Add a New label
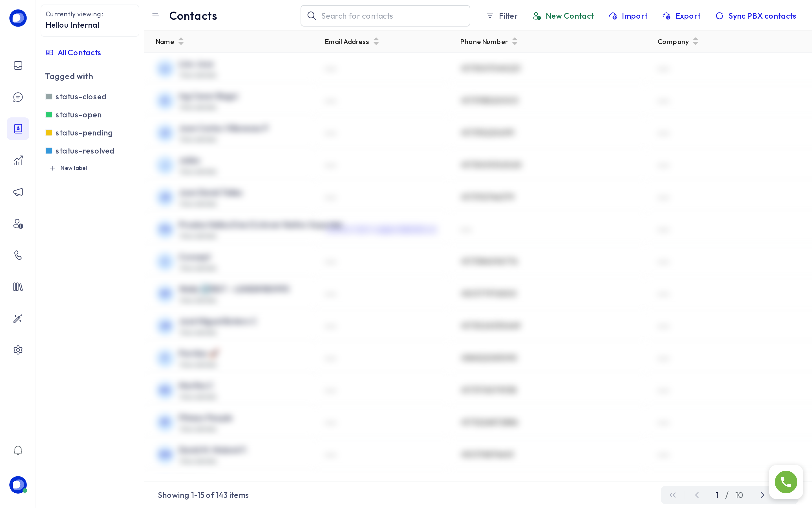Screen dimensions: 812x508 click(x=68, y=168)
